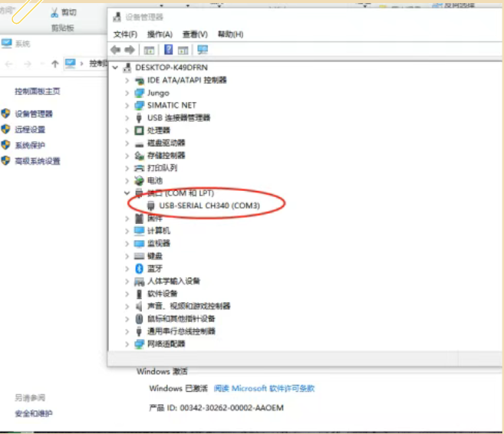Image resolution: width=504 pixels, height=434 pixels.
Task: Open the Action (A) menu
Action: click(160, 34)
